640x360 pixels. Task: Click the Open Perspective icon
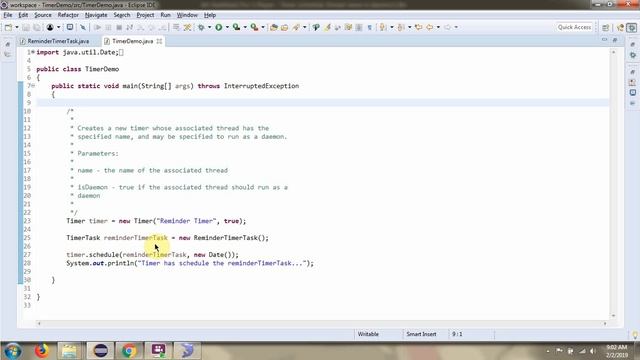click(x=606, y=27)
